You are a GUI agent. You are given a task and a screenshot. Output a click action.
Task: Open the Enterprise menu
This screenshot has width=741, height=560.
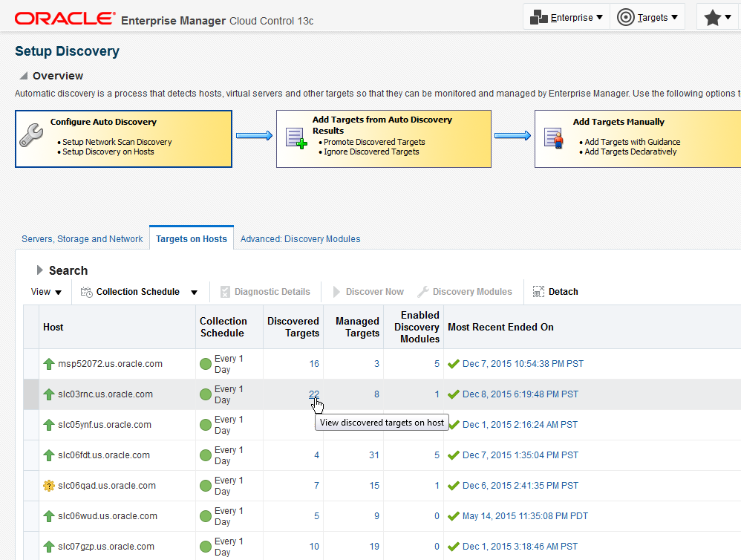click(x=567, y=18)
